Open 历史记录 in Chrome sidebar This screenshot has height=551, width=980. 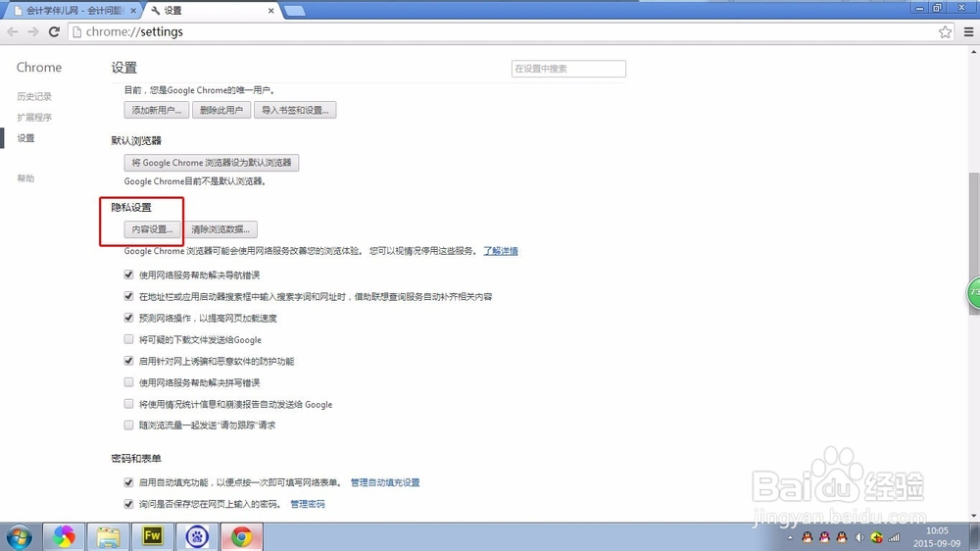click(x=34, y=96)
